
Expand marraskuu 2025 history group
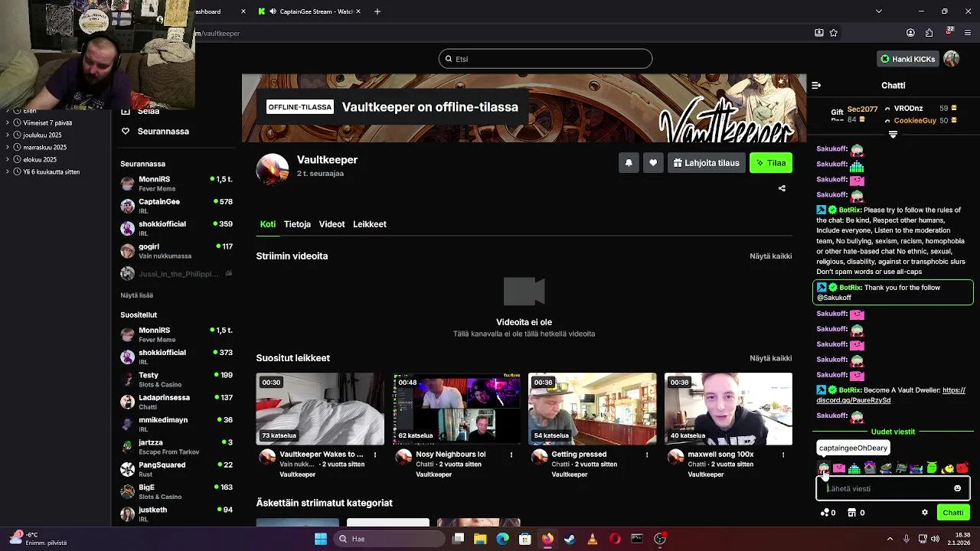point(7,147)
